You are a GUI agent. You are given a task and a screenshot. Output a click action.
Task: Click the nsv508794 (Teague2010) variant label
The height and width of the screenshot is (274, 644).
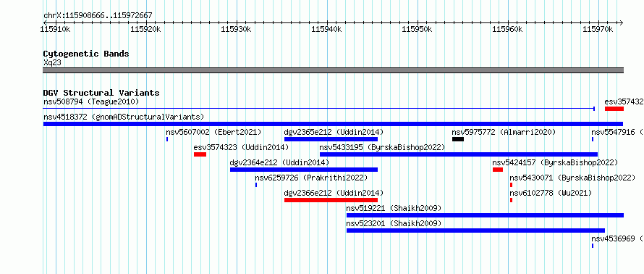91,101
